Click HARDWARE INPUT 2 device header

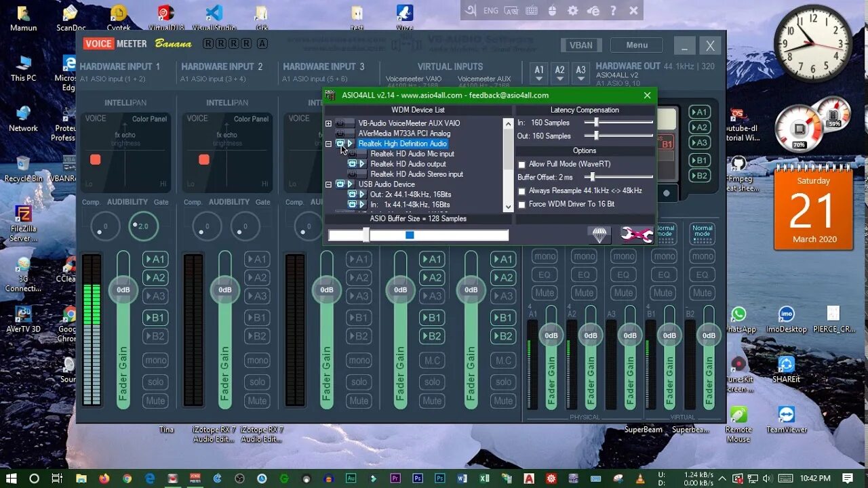click(222, 66)
